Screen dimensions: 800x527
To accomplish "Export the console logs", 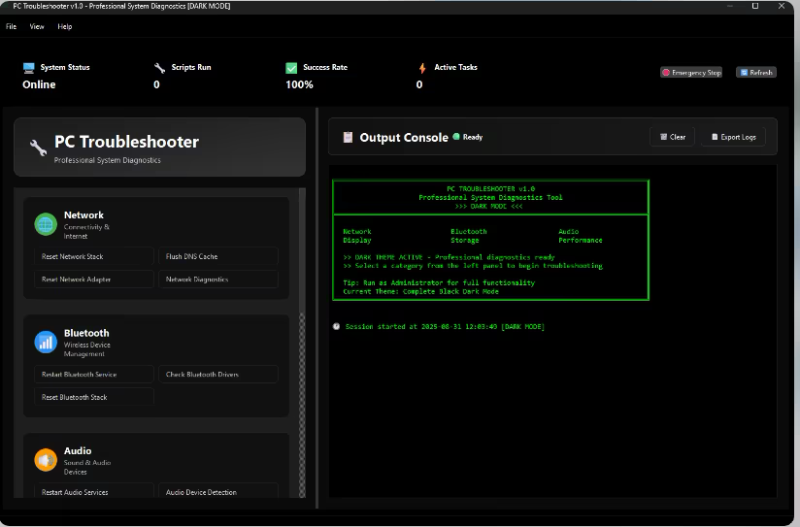I will coord(734,137).
